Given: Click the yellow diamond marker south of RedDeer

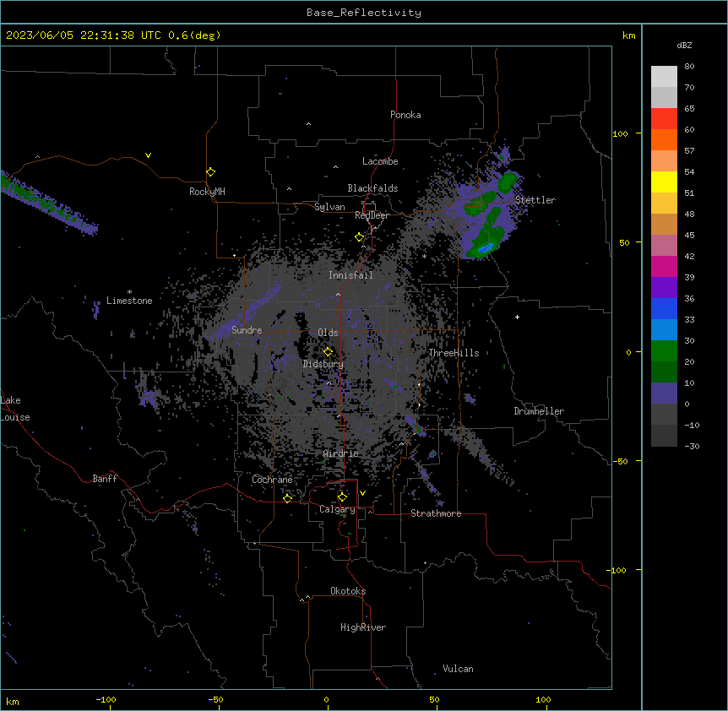Looking at the screenshot, I should (359, 237).
